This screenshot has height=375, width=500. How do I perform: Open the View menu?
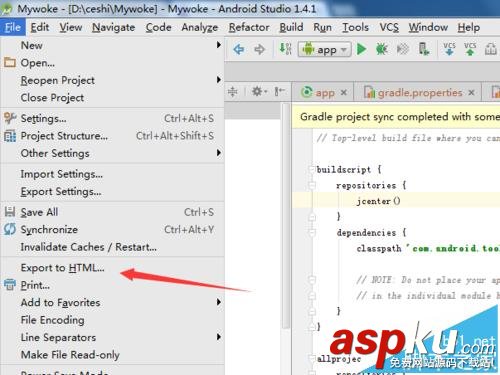pos(71,27)
